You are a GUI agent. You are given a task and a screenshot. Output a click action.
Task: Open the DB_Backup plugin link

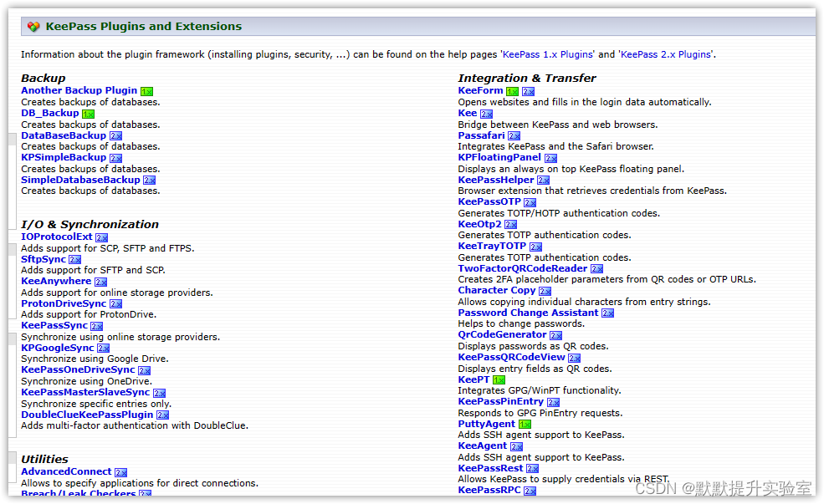coord(50,113)
